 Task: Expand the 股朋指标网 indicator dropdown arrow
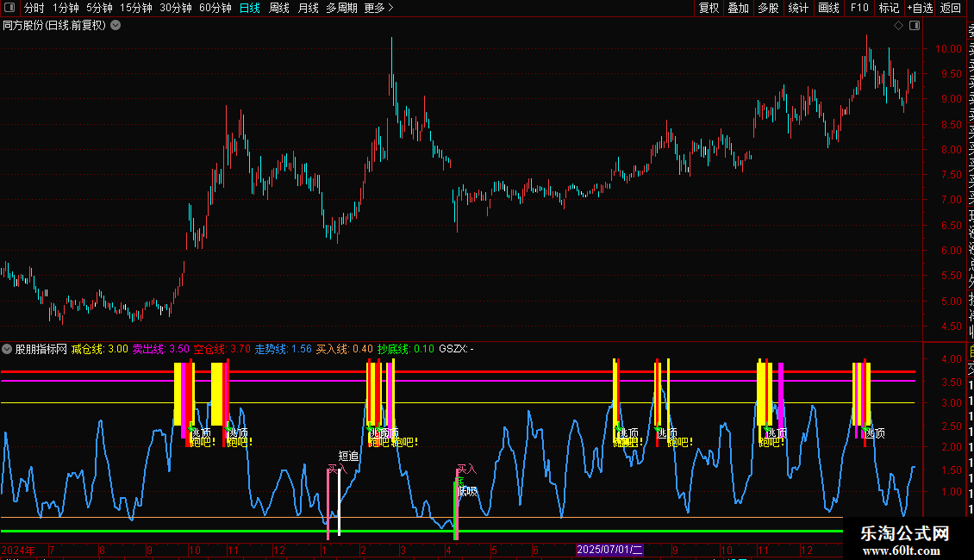pos(8,349)
